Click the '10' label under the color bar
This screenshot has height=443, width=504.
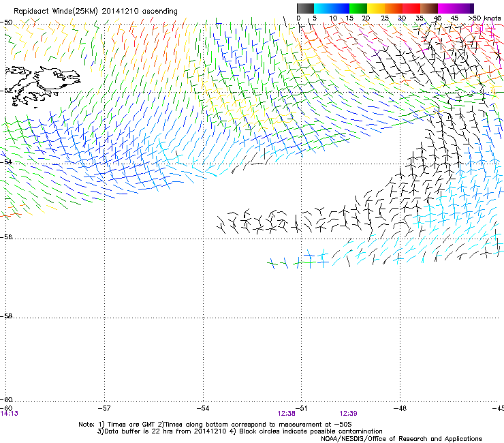[333, 18]
